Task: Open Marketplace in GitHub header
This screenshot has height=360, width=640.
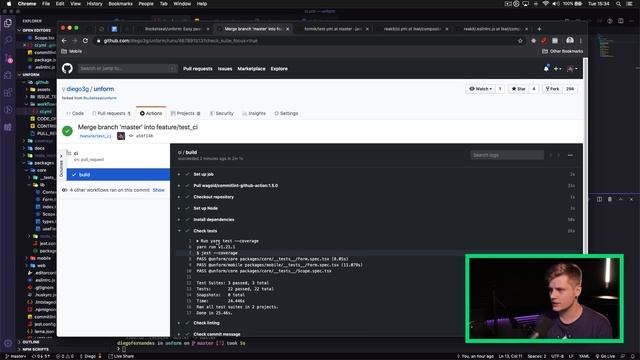Action: tap(251, 69)
